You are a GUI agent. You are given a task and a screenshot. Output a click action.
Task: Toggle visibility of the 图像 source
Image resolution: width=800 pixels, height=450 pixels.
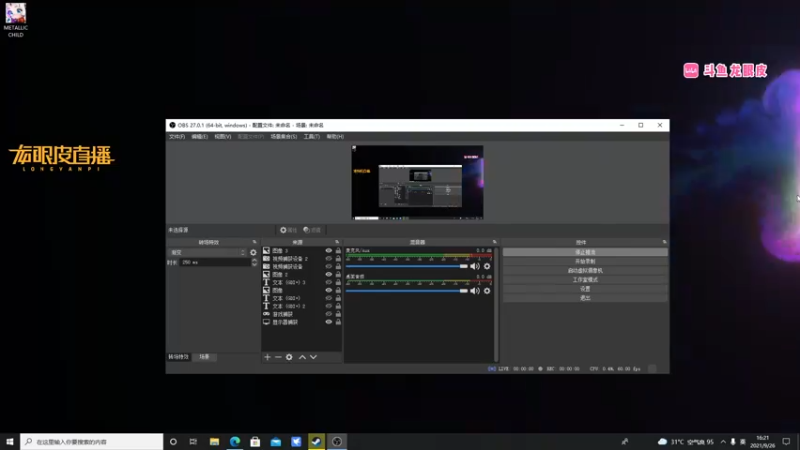(329, 290)
